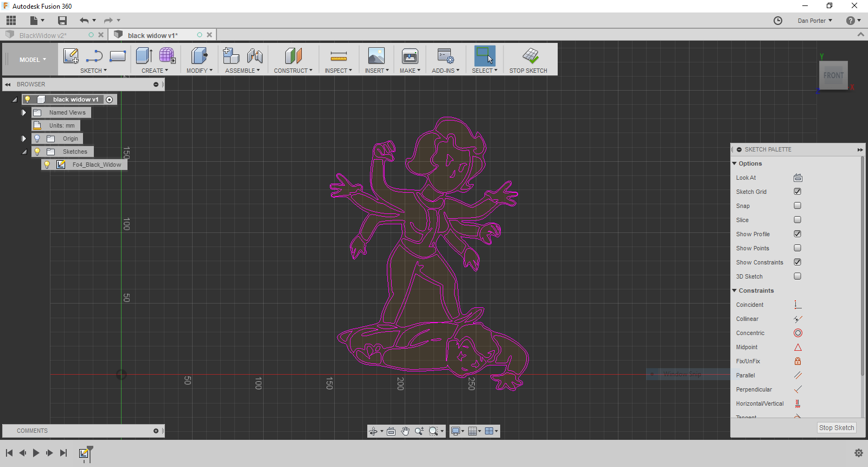
Task: Open the CREATE menu
Action: tap(155, 71)
